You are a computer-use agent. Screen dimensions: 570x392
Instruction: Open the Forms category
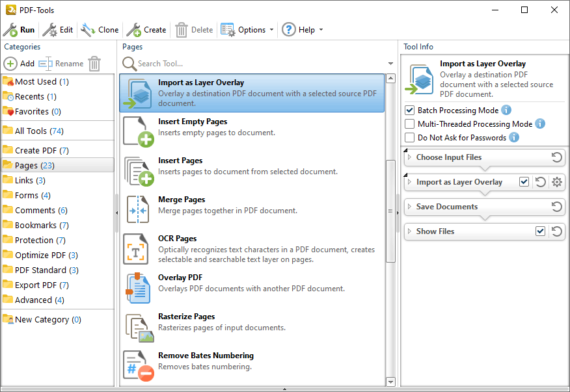click(57, 195)
